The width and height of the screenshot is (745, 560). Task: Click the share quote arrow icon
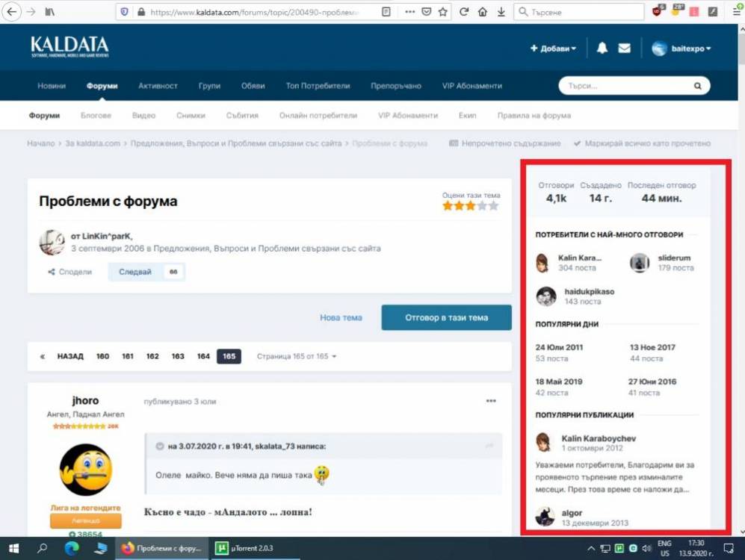pyautogui.click(x=489, y=446)
